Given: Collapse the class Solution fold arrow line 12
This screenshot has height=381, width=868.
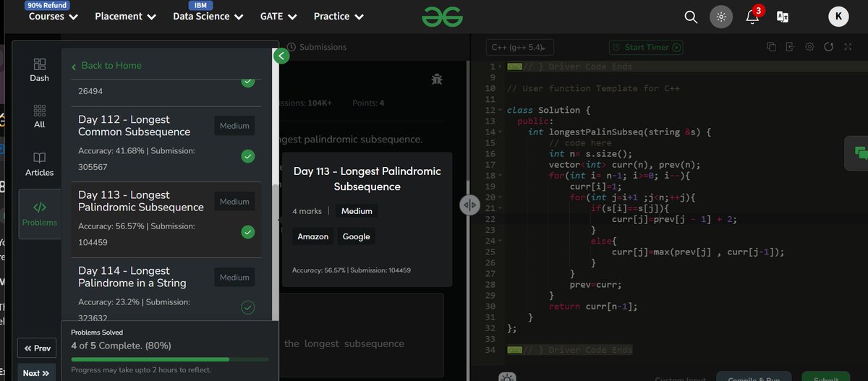Looking at the screenshot, I should tap(501, 111).
